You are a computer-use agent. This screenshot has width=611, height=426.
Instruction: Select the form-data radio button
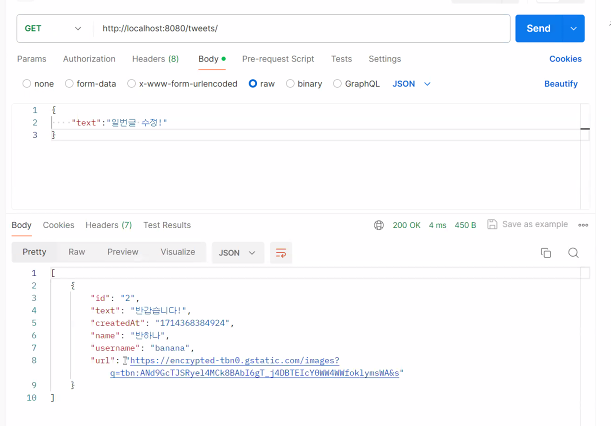point(69,84)
